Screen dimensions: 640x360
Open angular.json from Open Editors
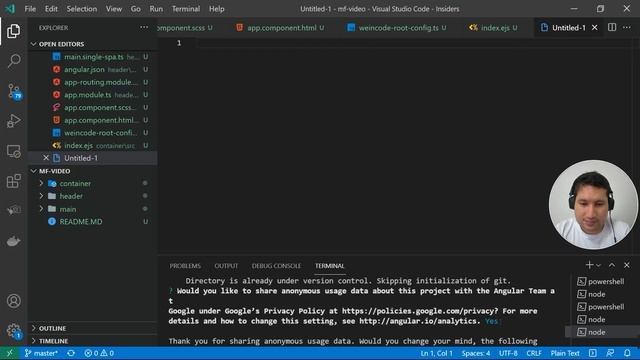[93, 69]
